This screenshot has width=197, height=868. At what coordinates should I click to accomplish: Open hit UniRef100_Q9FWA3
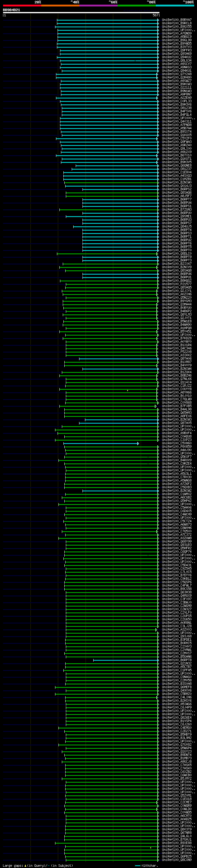(x=177, y=142)
